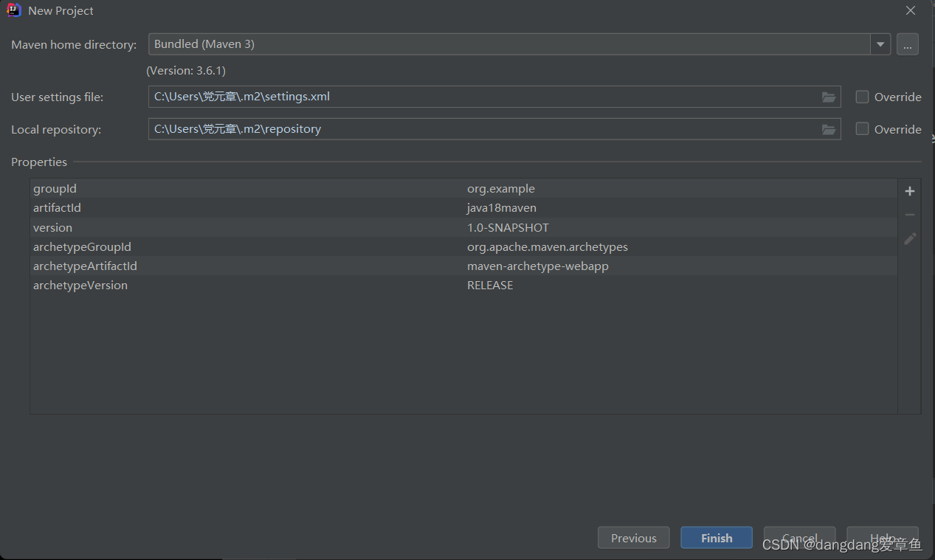Enable Override for User settings file

[862, 97]
